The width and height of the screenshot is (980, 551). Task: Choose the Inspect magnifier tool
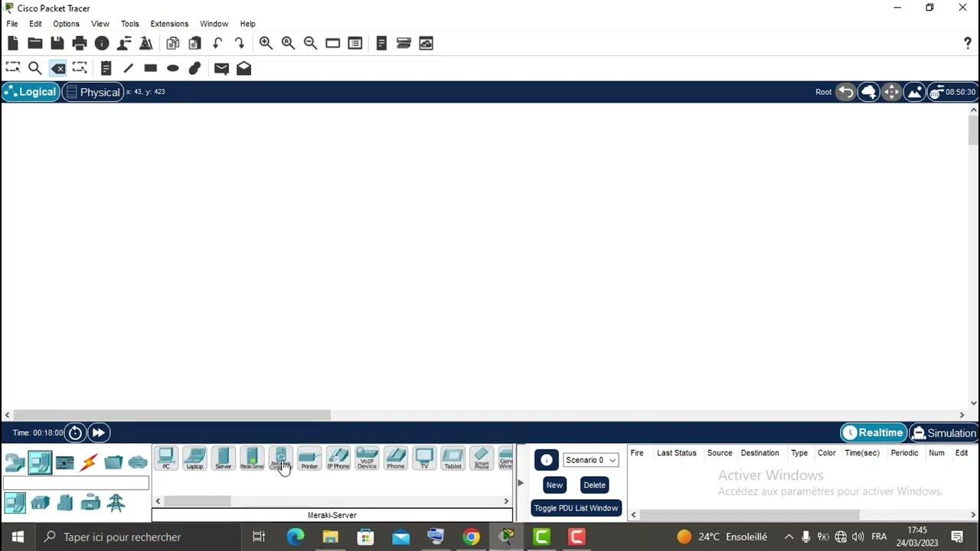point(35,68)
